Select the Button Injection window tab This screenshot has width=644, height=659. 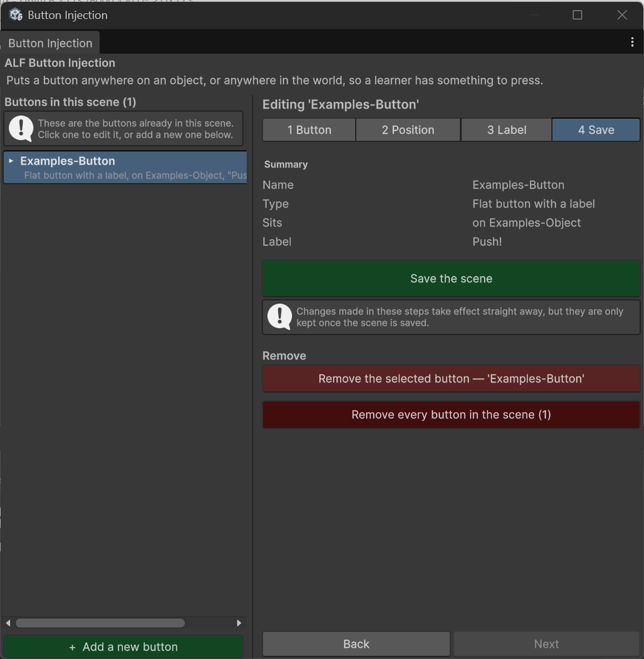pyautogui.click(x=50, y=43)
